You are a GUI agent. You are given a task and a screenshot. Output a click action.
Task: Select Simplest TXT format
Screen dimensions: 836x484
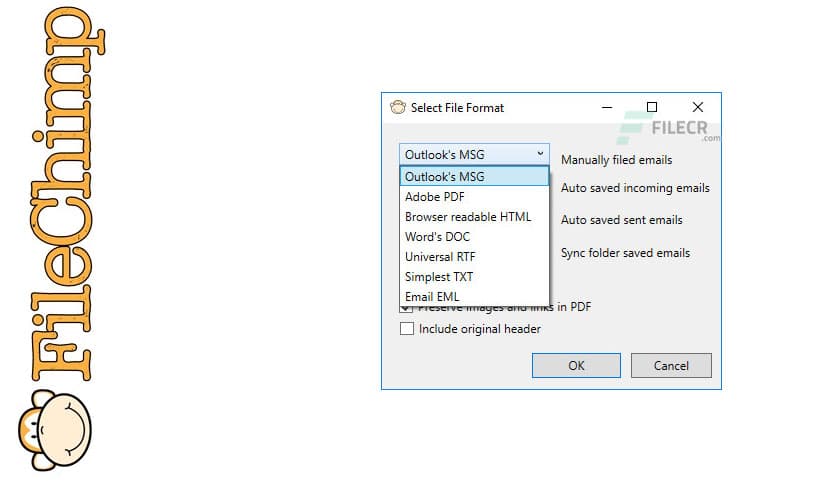pos(474,277)
